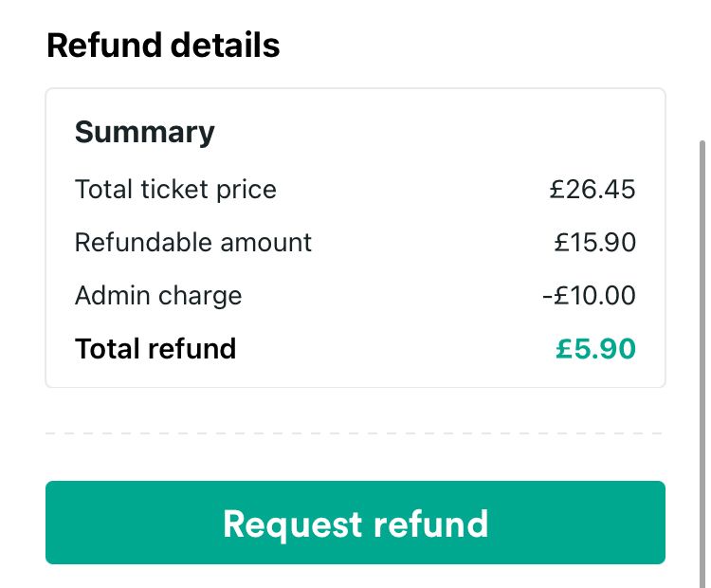Click the Total ticket price label
This screenshot has height=588, width=711.
tap(175, 189)
